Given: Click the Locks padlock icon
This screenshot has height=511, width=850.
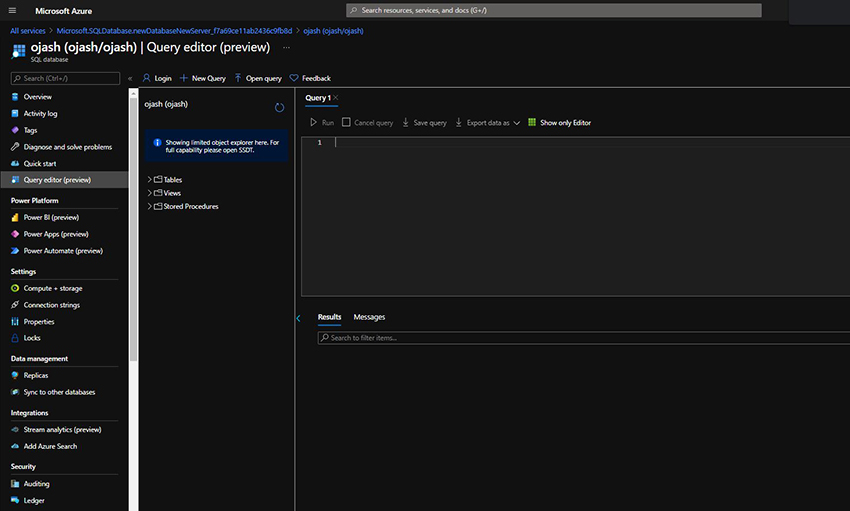Looking at the screenshot, I should 15,338.
